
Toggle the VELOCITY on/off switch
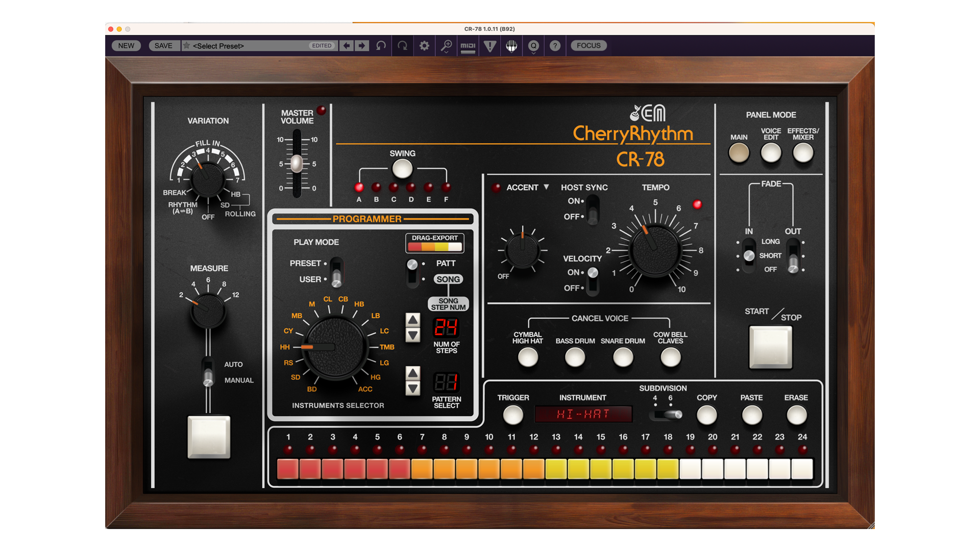(x=593, y=281)
